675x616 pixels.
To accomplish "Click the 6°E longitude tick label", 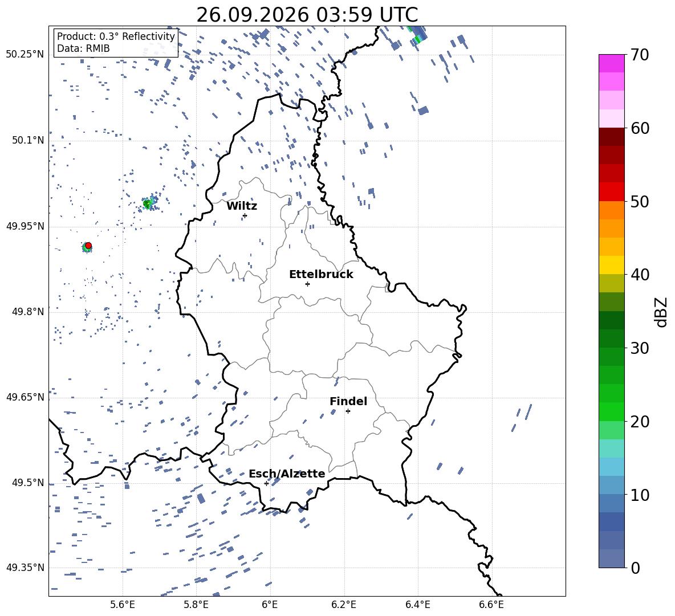I will point(270,605).
